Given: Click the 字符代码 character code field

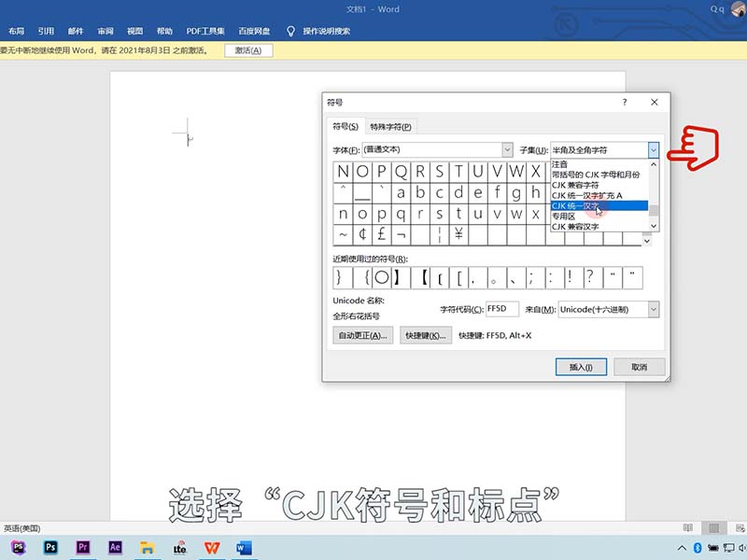Looking at the screenshot, I should point(502,309).
